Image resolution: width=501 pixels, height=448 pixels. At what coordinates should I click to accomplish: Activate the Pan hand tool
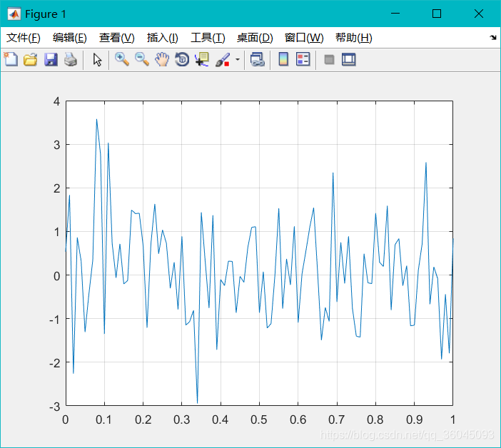162,60
